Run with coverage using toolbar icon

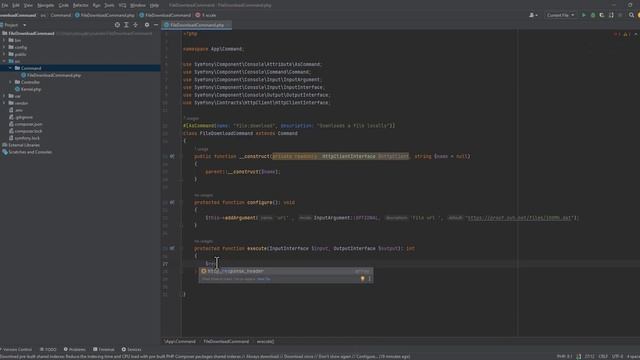tap(602, 15)
